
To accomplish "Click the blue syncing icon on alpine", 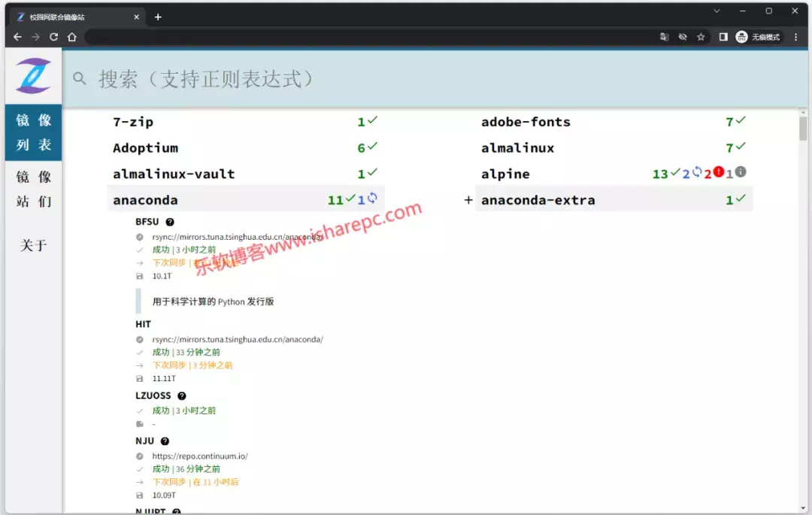I will (697, 171).
